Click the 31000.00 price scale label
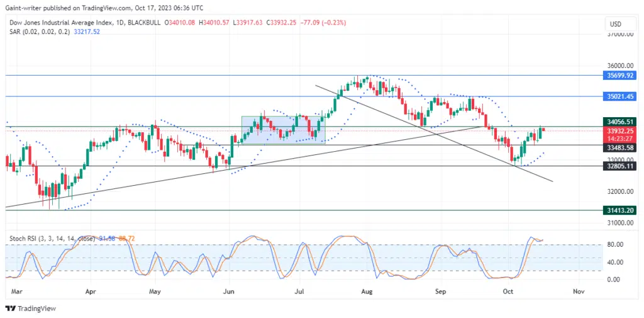644x318 pixels. pos(621,222)
